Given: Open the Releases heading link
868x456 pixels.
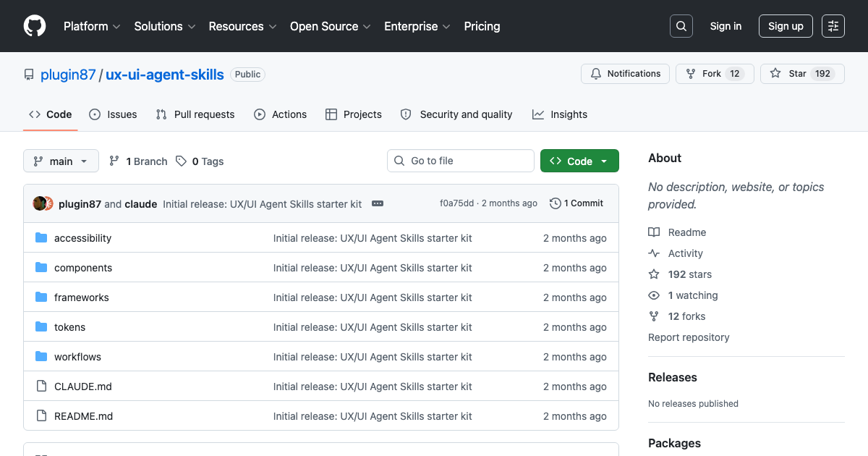Looking at the screenshot, I should [x=673, y=377].
